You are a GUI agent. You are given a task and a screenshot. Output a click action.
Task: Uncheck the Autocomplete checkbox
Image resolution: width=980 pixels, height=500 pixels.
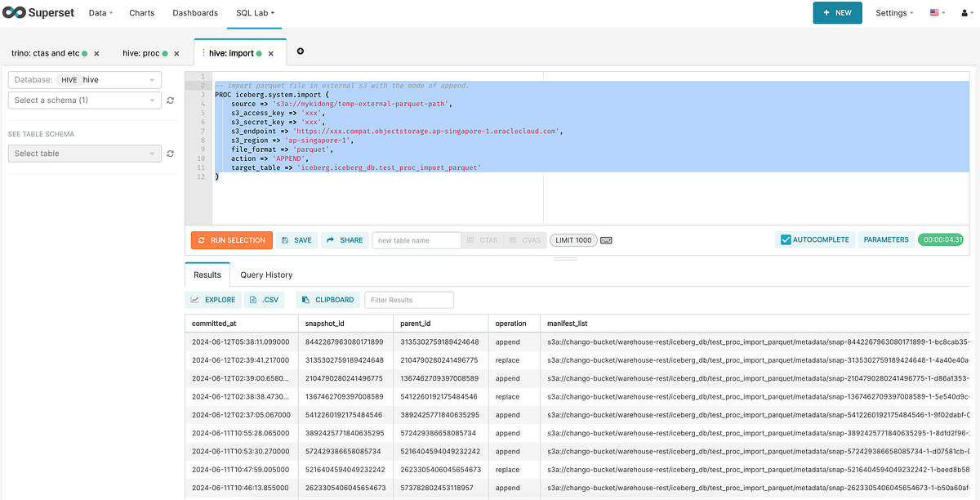[x=787, y=239]
